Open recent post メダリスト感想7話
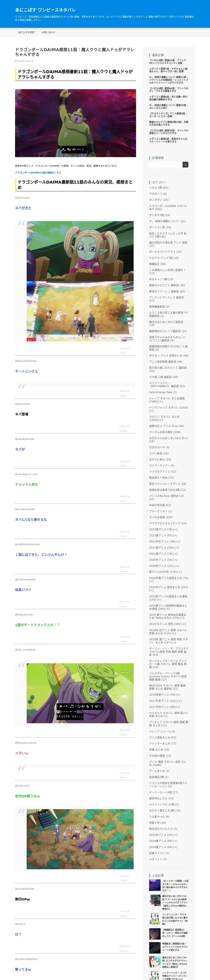 pos(168,70)
